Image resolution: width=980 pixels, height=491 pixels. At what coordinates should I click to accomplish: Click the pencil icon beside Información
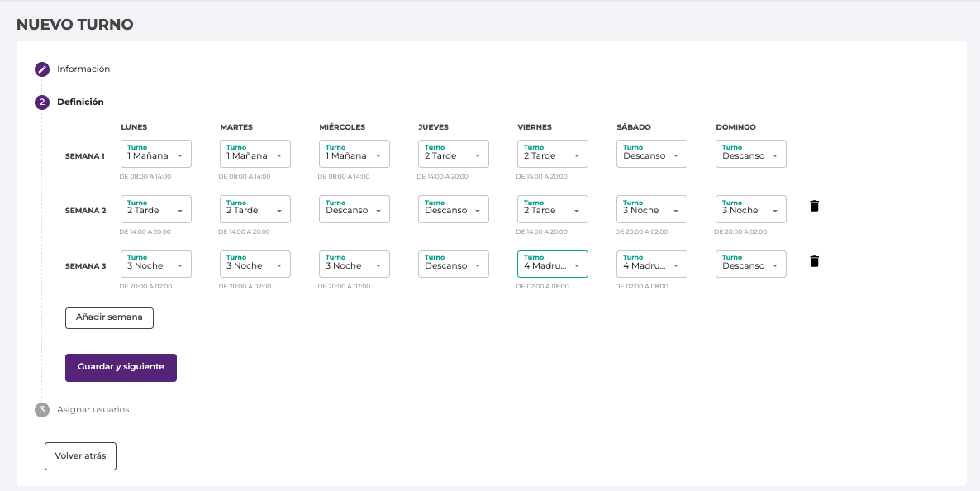click(42, 69)
